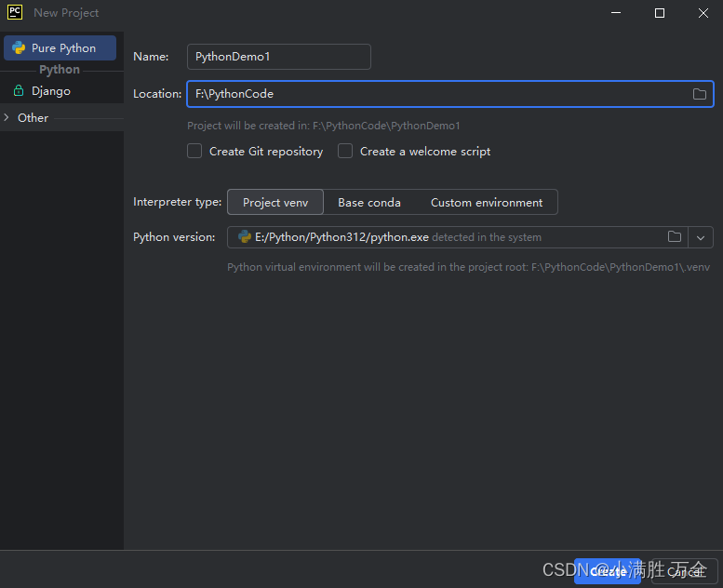Screen dimensions: 723x588
Task: Choose Base conda interpreter type
Action: coord(368,203)
